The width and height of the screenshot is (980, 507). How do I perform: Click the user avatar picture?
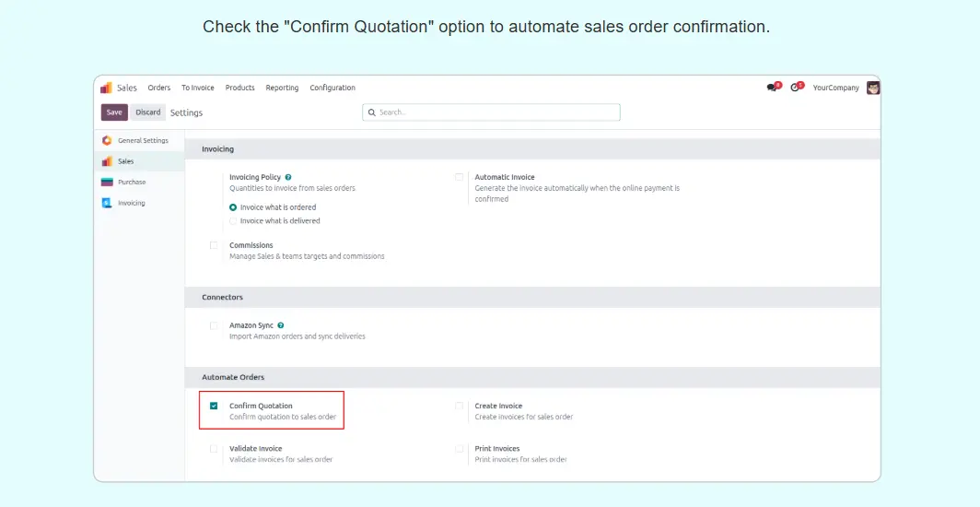click(873, 88)
